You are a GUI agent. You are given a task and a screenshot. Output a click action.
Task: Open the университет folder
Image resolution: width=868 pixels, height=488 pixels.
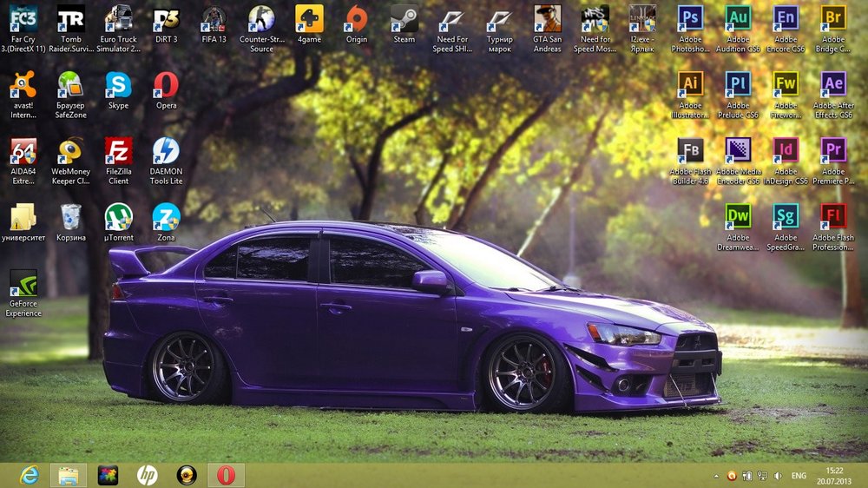(x=23, y=217)
